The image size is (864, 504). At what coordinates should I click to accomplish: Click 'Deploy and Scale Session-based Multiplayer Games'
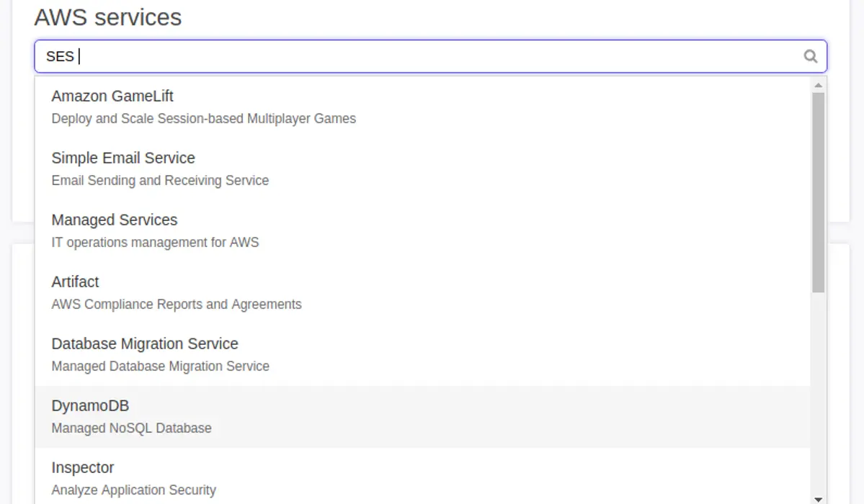[204, 119]
